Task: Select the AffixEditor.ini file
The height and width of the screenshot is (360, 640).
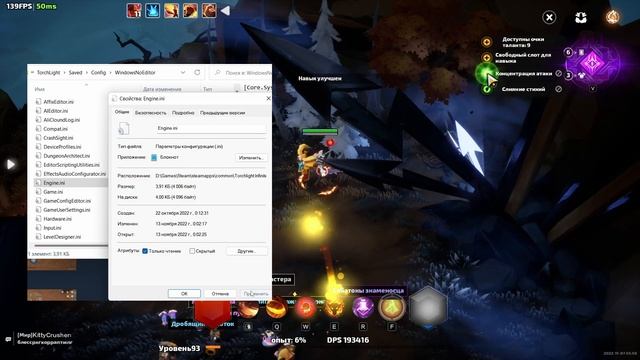Action: point(58,102)
